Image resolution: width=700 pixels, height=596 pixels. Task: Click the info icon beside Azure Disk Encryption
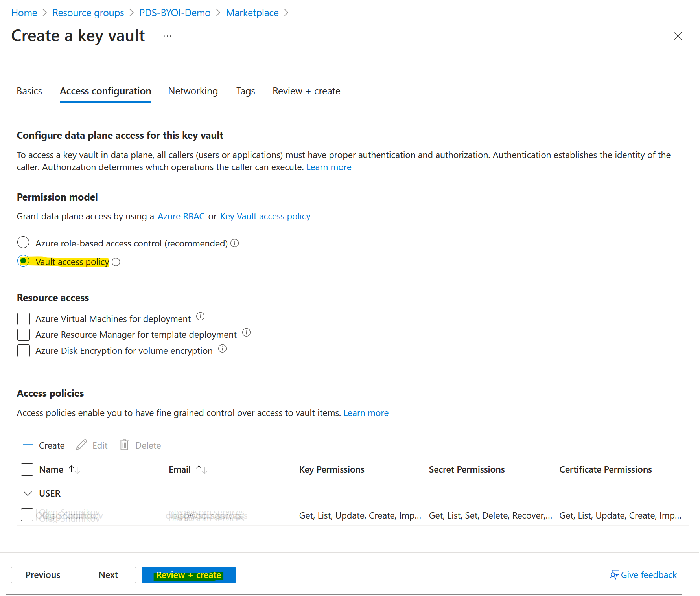coord(223,349)
